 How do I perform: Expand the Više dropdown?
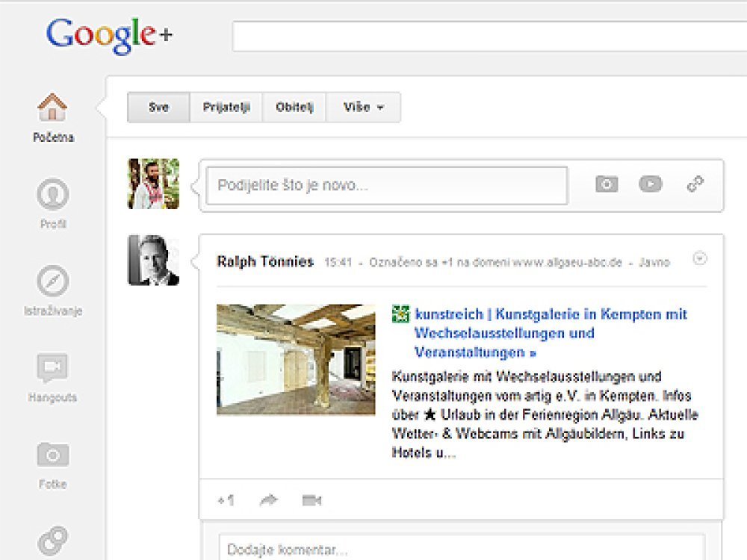pyautogui.click(x=364, y=108)
